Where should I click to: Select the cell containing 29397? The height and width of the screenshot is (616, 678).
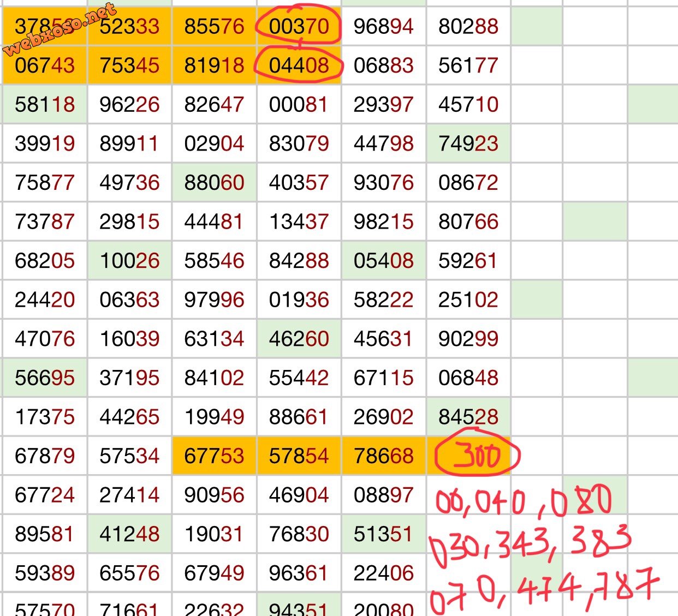(x=384, y=104)
